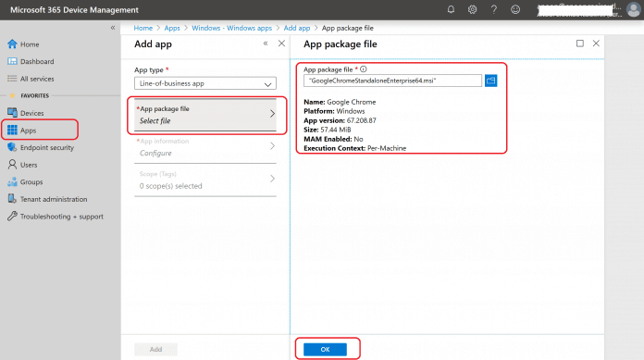Open the feedback smiley icon

(515, 9)
